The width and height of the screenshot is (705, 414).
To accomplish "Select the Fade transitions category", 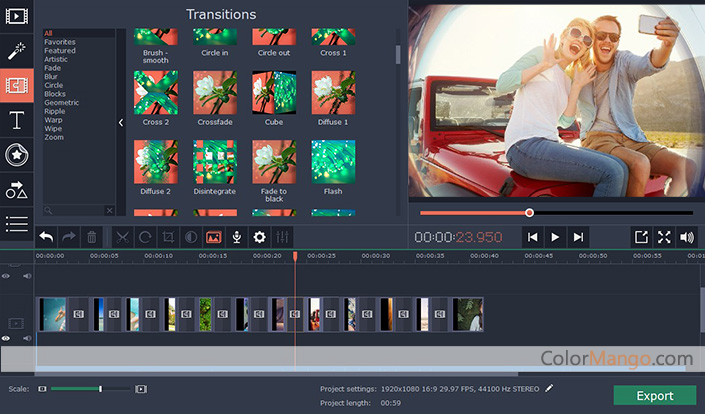I will [52, 68].
